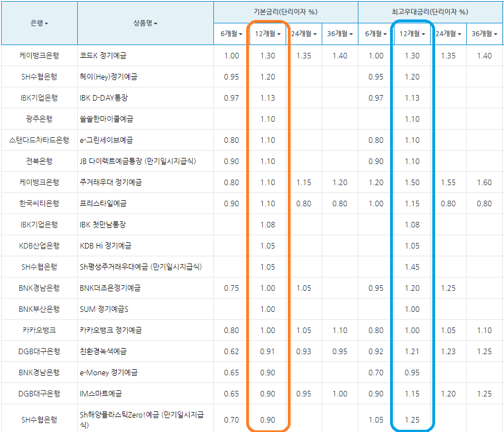Click the 1.45 rate for Sh평생주거래우대예금
This screenshot has width=504, height=432.
click(x=412, y=267)
